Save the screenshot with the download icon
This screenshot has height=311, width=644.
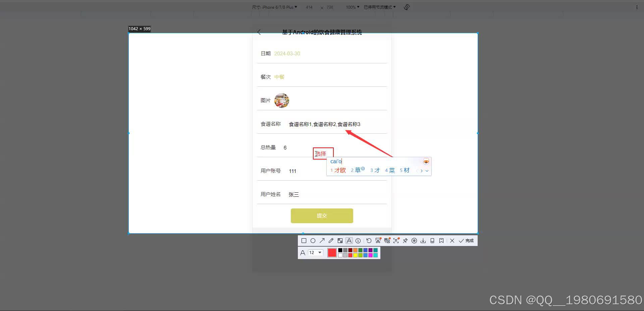(x=423, y=241)
